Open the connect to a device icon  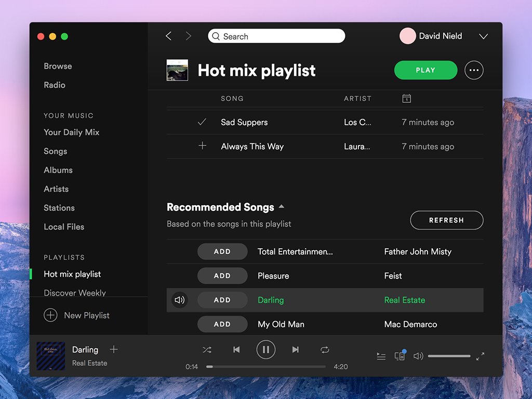pos(400,356)
